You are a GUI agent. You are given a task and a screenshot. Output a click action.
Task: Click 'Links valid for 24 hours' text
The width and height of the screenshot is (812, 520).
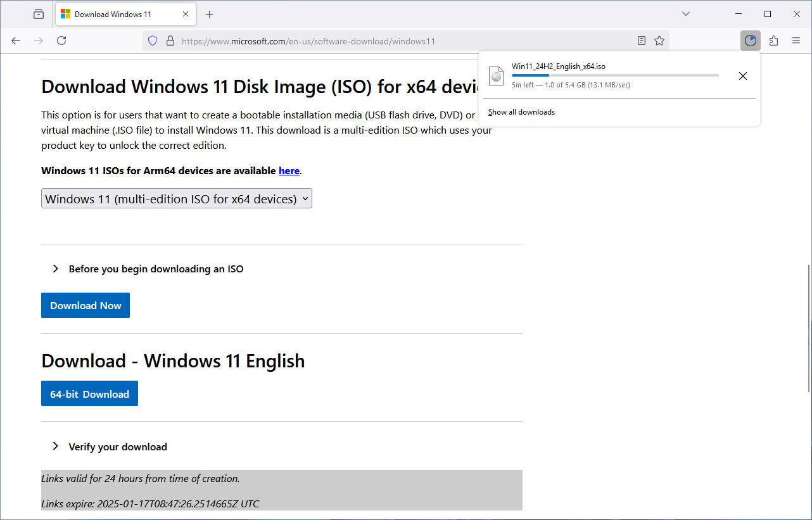click(141, 479)
